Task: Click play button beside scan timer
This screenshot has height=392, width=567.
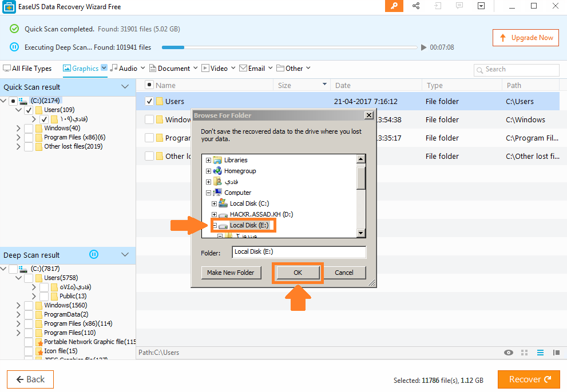Action: pos(424,47)
